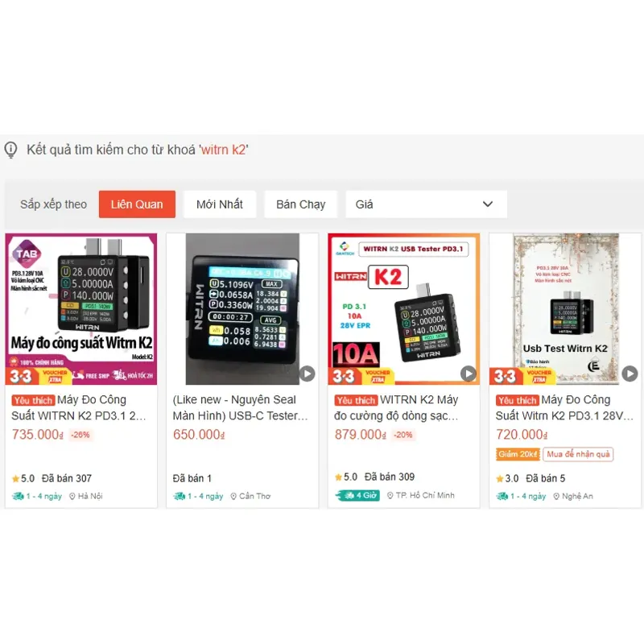Click the star rating icon on the 735.000đ product
The height and width of the screenshot is (644, 644).
[x=15, y=478]
